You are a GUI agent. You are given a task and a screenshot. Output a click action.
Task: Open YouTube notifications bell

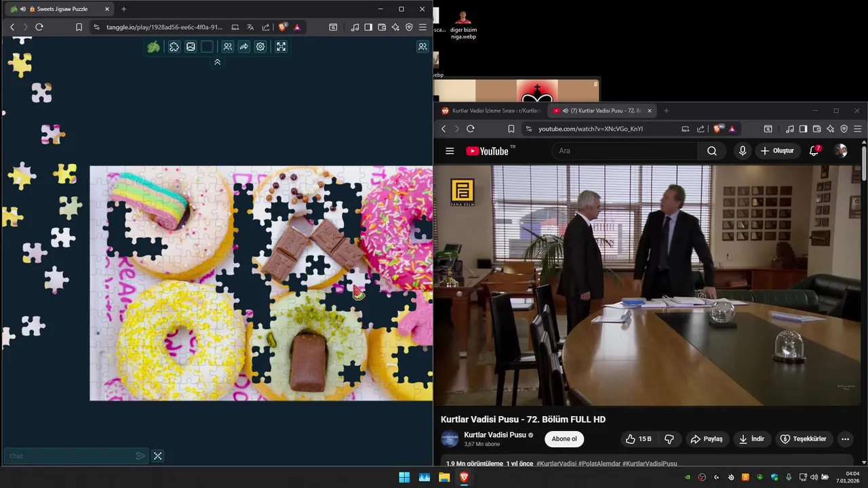coord(814,151)
